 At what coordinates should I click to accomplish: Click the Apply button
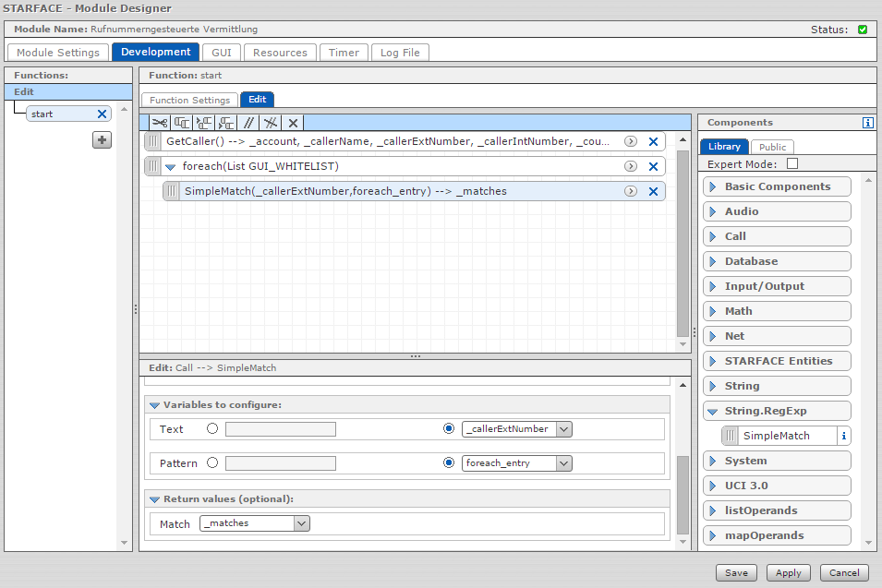click(x=788, y=572)
